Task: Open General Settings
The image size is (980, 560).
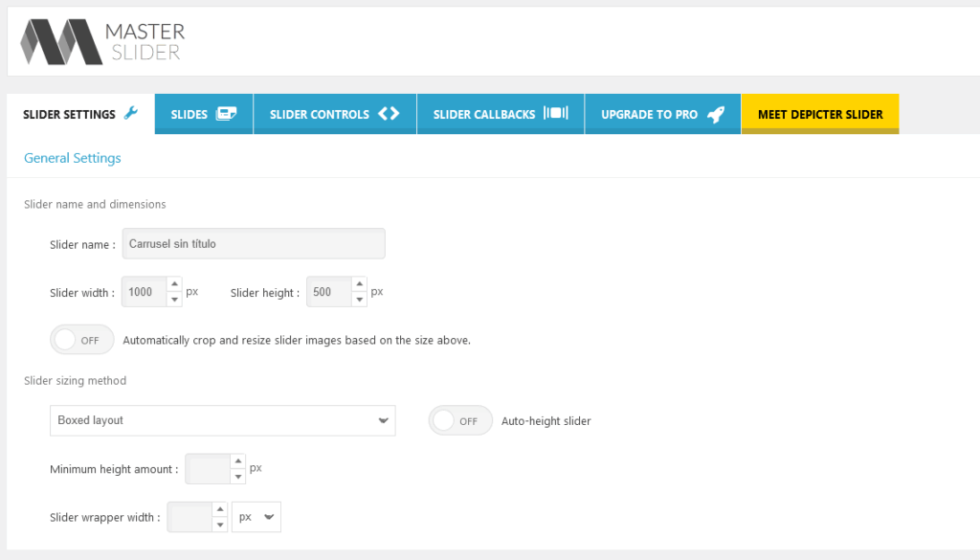Action: 72,157
